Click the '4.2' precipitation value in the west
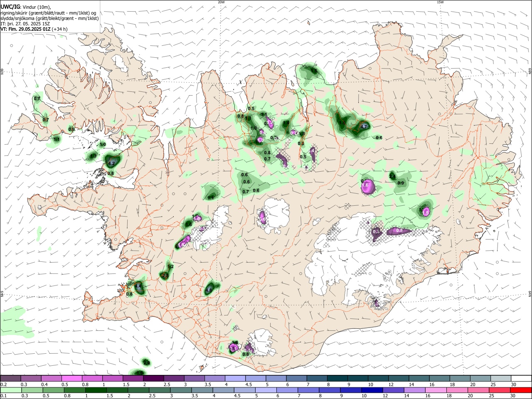The width and height of the screenshot is (532, 399). 111,164
